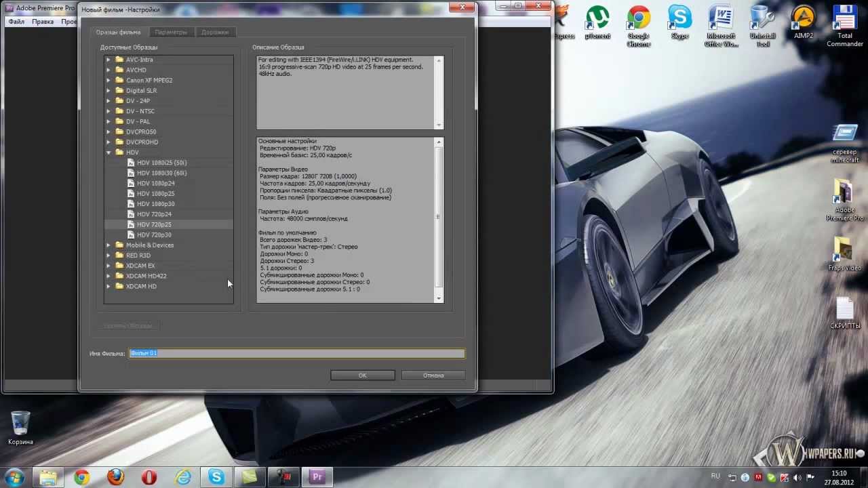This screenshot has width=868, height=488.
Task: Click down arrow of preset description scrollbar
Action: 439,125
